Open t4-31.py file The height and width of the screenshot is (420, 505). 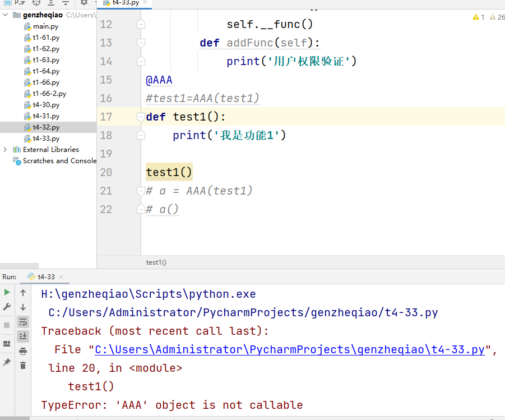(x=46, y=116)
